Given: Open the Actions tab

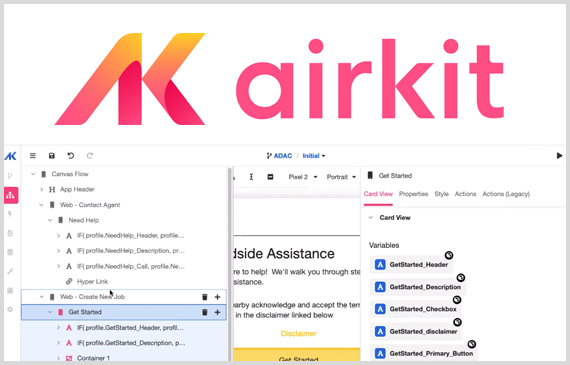Looking at the screenshot, I should tap(465, 194).
